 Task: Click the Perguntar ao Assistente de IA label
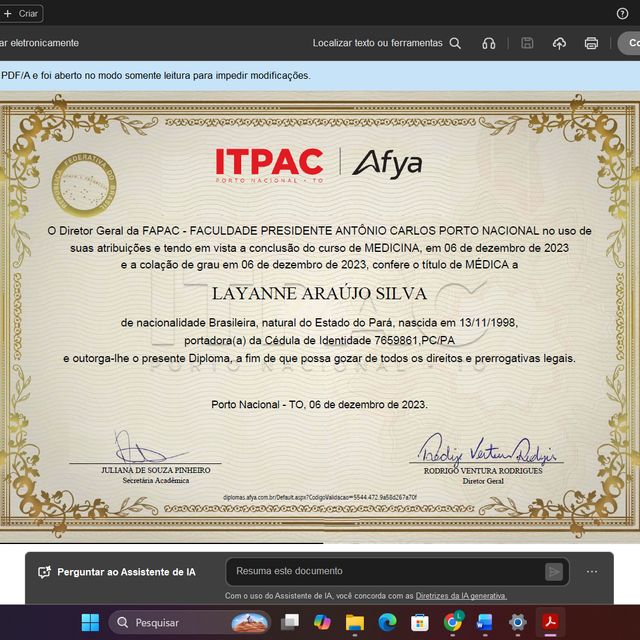[126, 572]
